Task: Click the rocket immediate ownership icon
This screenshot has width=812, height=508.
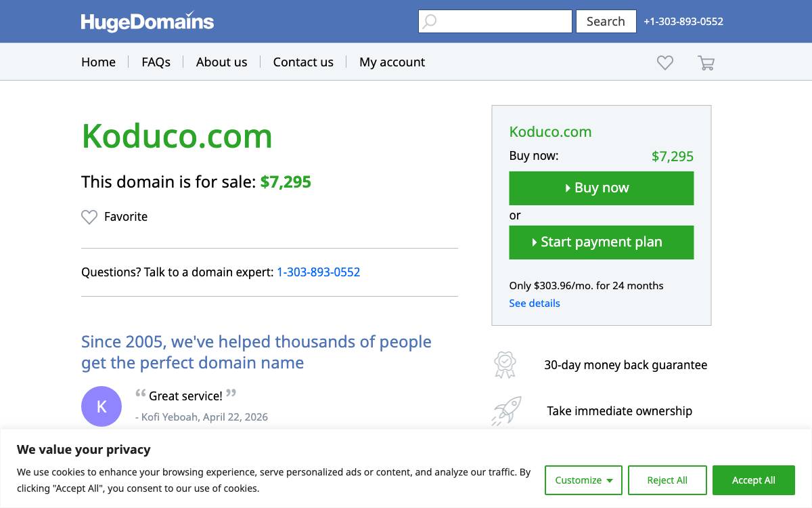Action: coord(506,410)
